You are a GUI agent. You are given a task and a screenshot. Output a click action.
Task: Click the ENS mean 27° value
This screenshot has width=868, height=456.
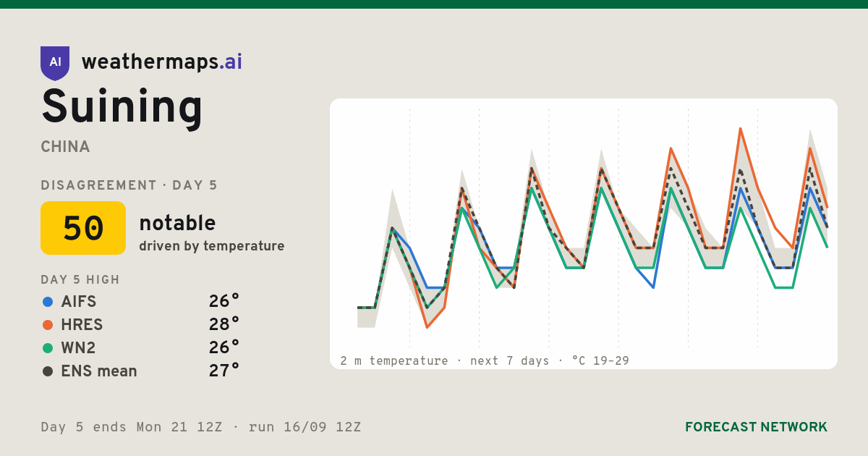(224, 371)
